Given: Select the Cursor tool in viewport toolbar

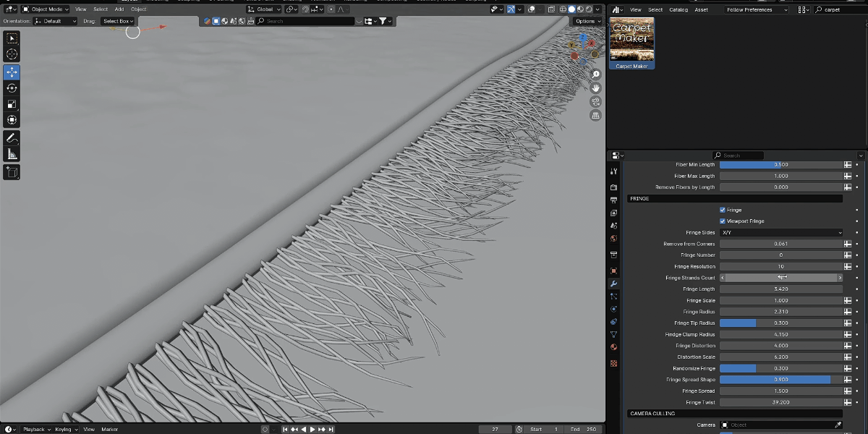Looking at the screenshot, I should (12, 54).
